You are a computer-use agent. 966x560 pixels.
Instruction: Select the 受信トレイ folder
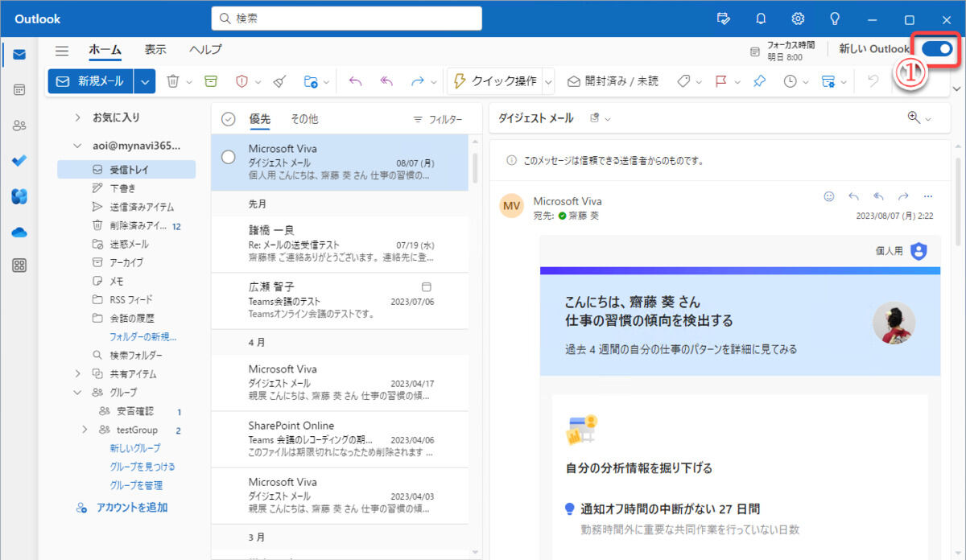point(126,170)
